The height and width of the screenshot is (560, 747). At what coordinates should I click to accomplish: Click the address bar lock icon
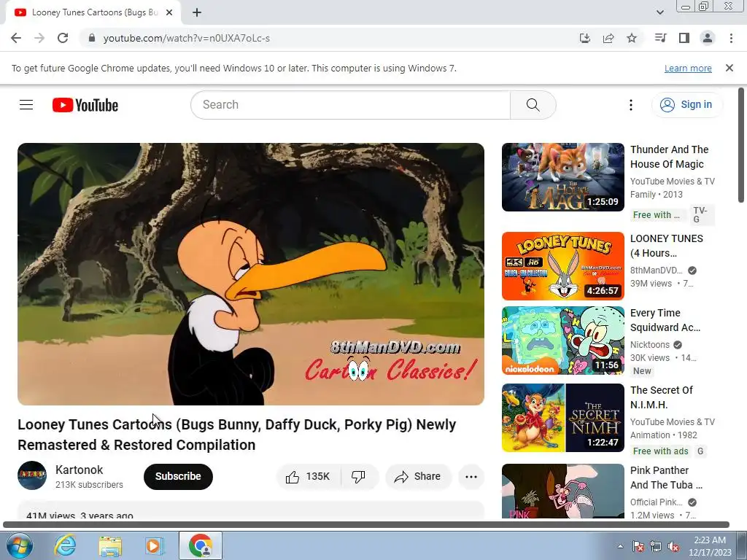[x=93, y=38]
